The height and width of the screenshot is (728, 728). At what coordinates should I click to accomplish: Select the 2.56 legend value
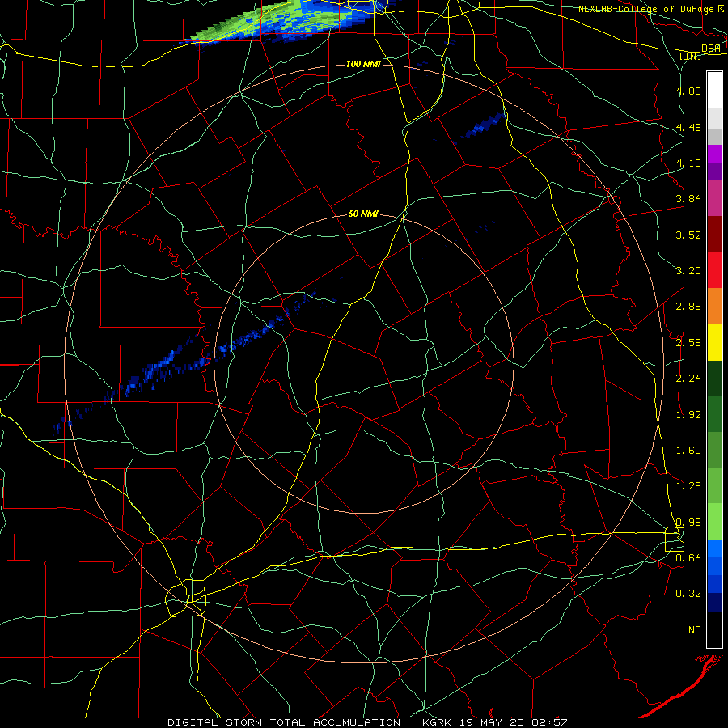688,343
